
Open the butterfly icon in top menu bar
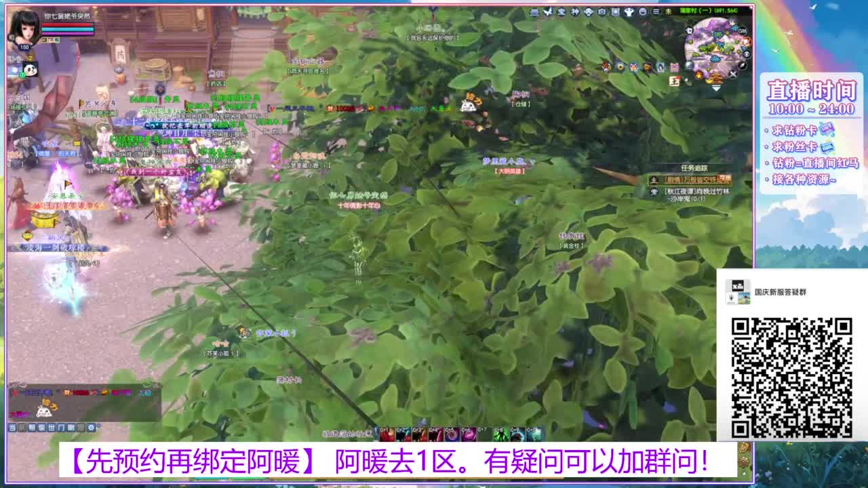click(x=548, y=12)
